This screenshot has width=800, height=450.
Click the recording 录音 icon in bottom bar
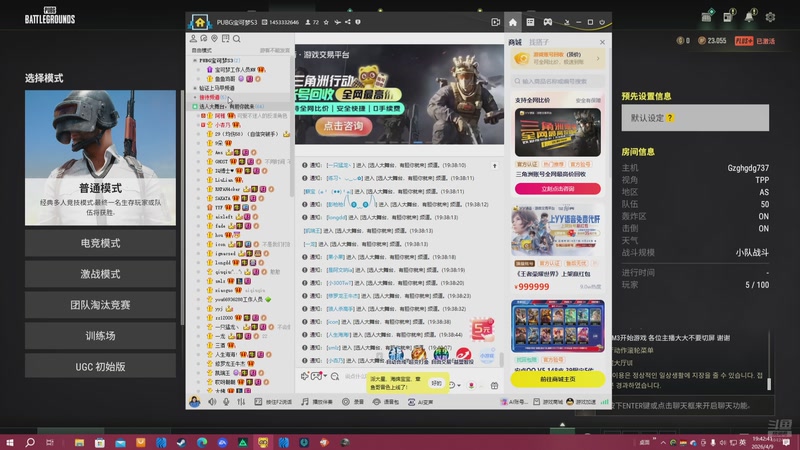coord(346,402)
